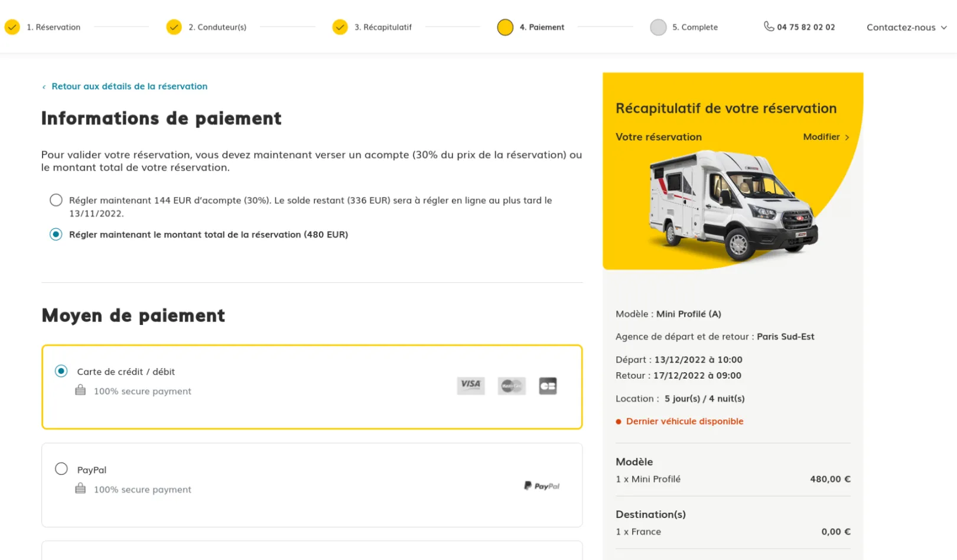
Task: Click departure date '13/12/2022 à 10:00'
Action: tap(698, 360)
